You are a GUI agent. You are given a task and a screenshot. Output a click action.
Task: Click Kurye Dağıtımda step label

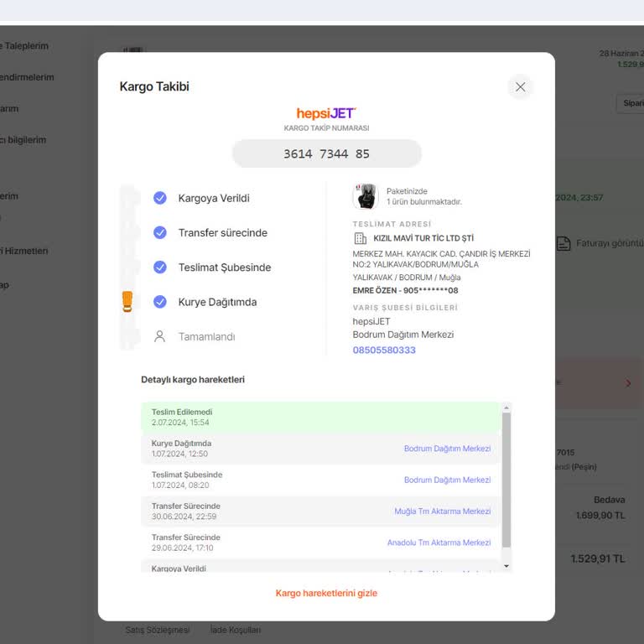coord(217,302)
